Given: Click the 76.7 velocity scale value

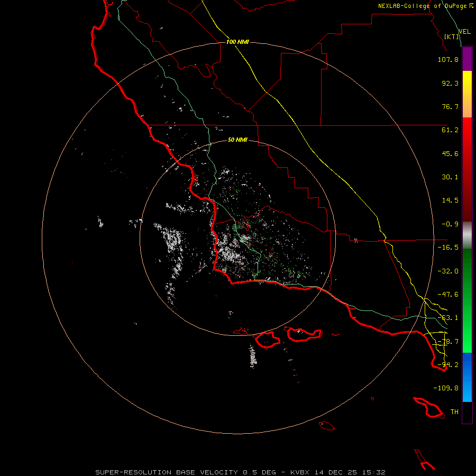Looking at the screenshot, I should coord(450,106).
